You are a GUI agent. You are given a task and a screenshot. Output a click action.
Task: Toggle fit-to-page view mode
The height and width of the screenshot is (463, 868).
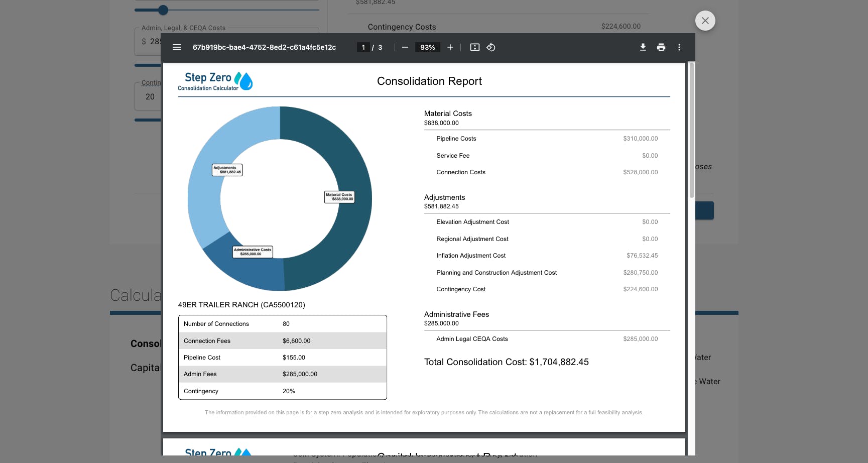tap(474, 47)
